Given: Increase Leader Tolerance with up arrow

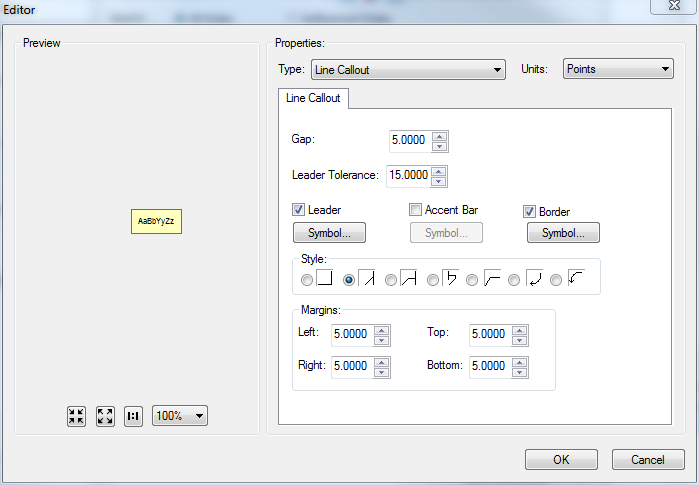Looking at the screenshot, I should point(439,171).
